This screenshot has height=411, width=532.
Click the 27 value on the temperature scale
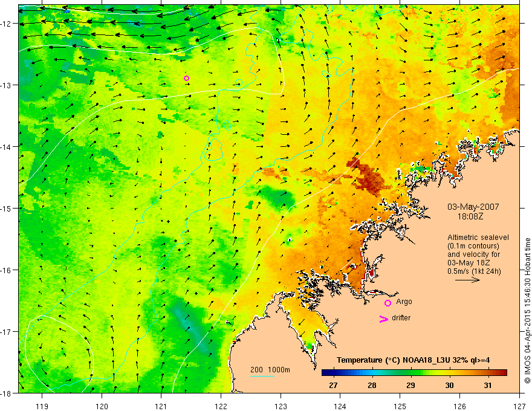pyautogui.click(x=333, y=385)
